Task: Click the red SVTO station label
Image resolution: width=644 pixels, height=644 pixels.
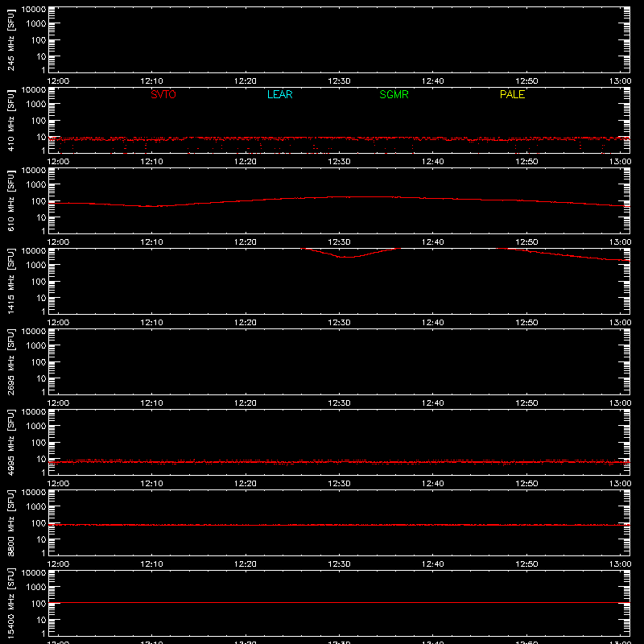Action: click(x=163, y=94)
